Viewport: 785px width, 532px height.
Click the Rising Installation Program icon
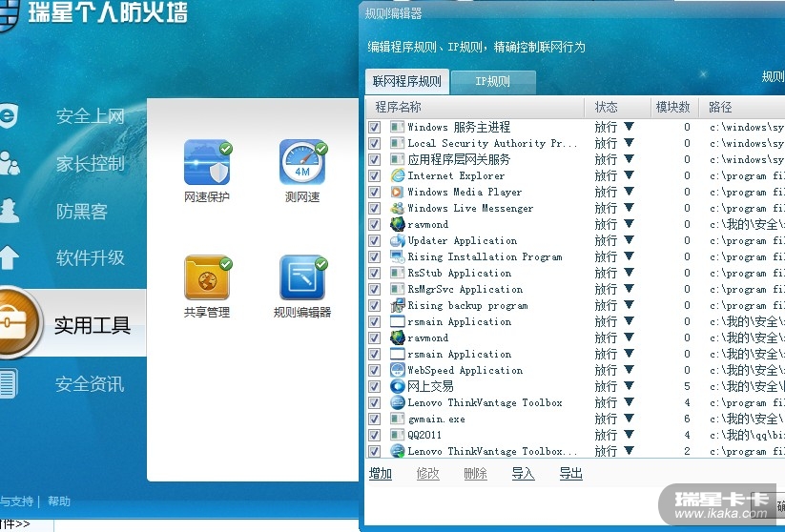(398, 256)
